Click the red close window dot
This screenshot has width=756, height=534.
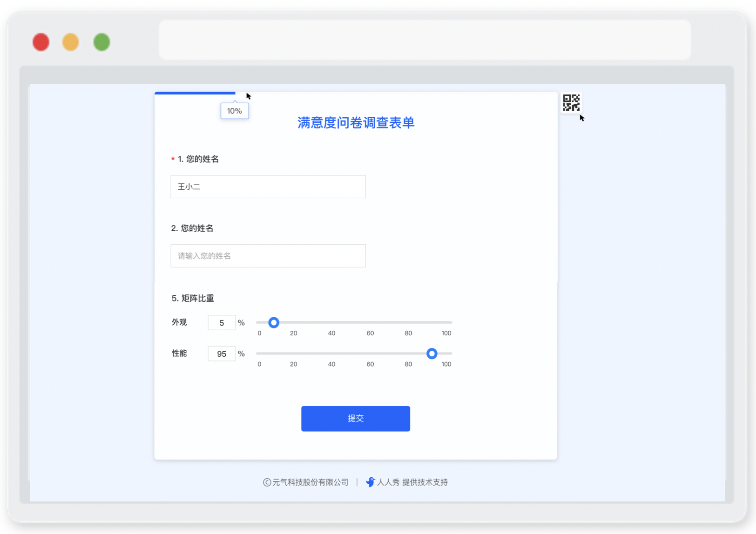coord(41,42)
